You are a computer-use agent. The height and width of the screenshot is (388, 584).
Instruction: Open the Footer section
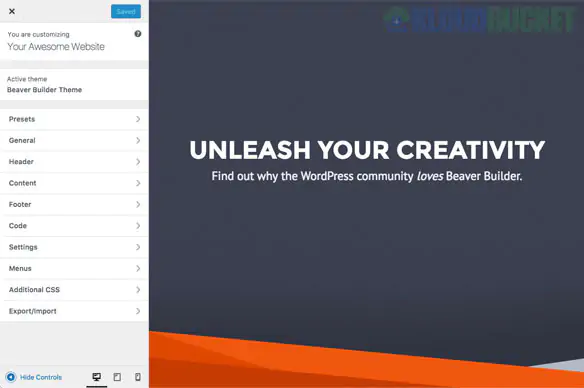click(74, 204)
